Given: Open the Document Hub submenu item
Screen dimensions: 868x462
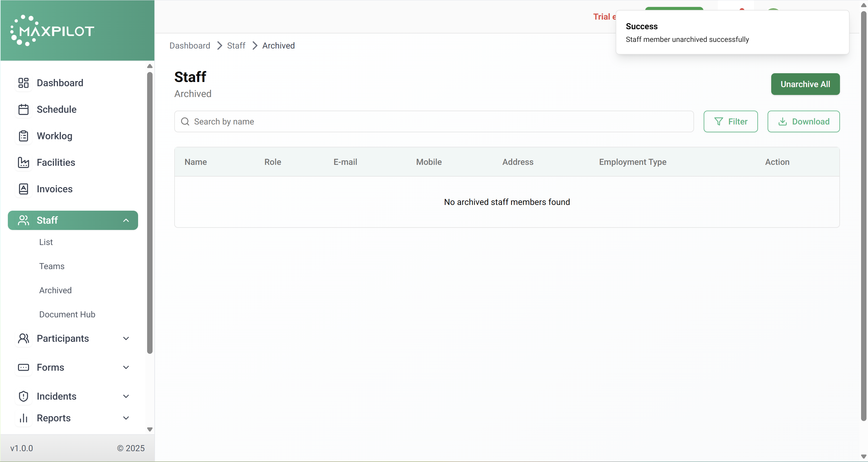Looking at the screenshot, I should point(67,314).
